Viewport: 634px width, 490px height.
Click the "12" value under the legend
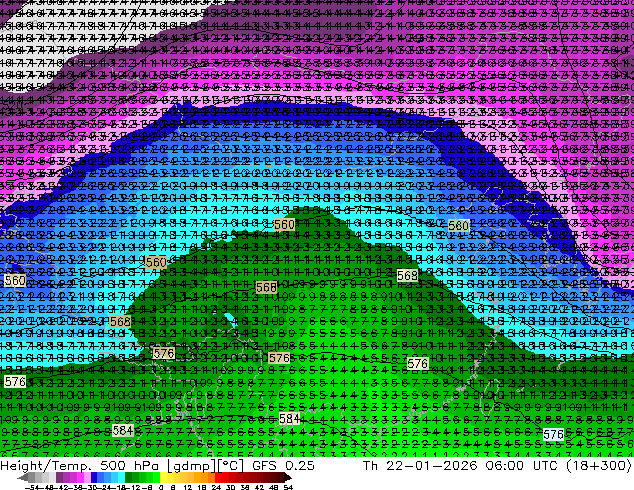[187, 487]
